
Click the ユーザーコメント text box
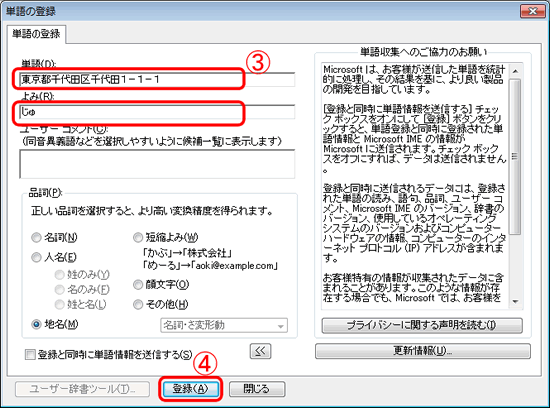coord(157,164)
